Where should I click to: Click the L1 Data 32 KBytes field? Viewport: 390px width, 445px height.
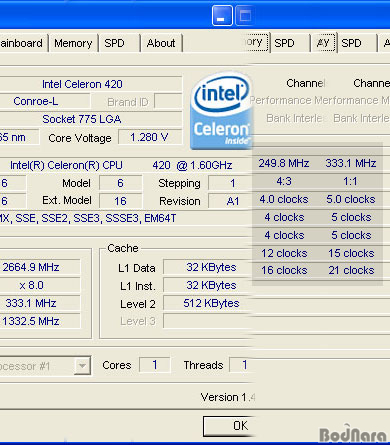pyautogui.click(x=208, y=267)
